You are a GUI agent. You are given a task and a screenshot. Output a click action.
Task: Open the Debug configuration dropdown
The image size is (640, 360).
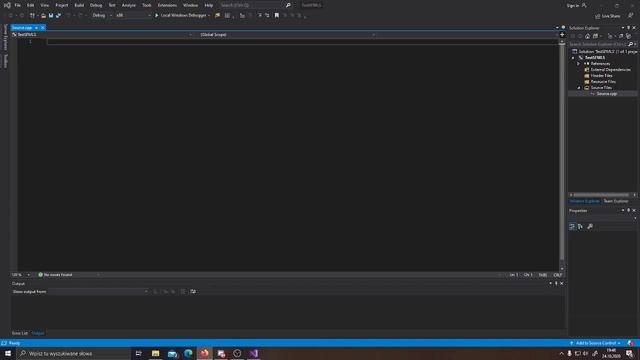point(102,16)
